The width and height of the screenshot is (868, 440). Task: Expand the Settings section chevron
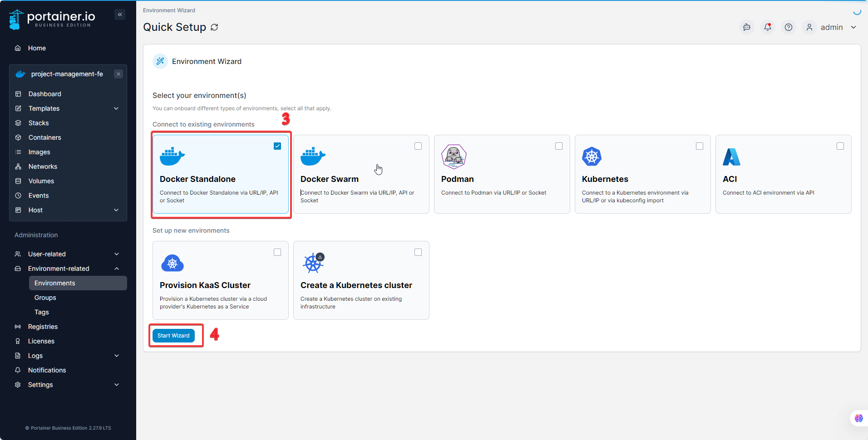point(117,385)
